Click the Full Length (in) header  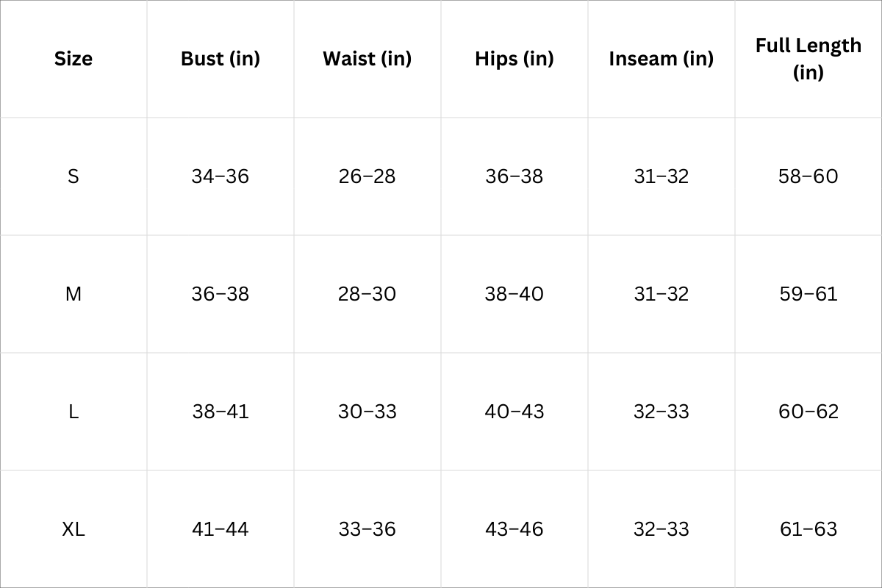(808, 59)
